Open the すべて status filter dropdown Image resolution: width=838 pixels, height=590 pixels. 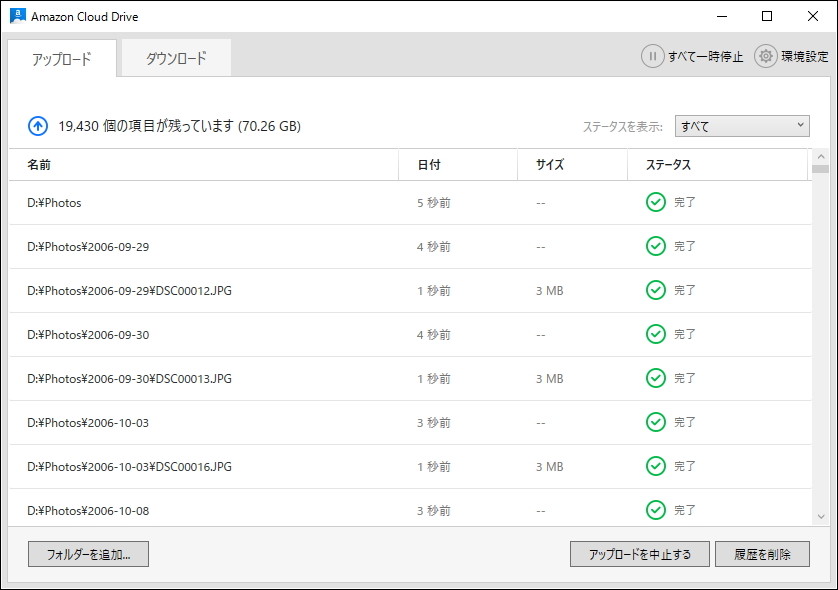pos(741,125)
